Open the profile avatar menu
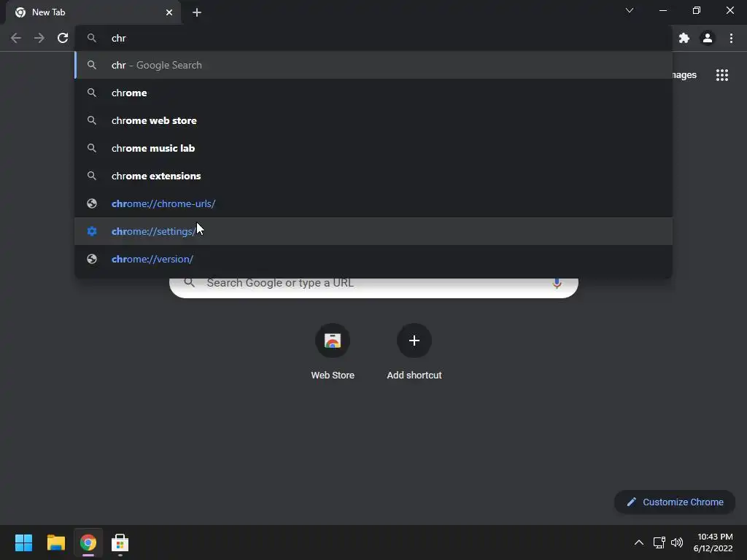 (x=708, y=38)
